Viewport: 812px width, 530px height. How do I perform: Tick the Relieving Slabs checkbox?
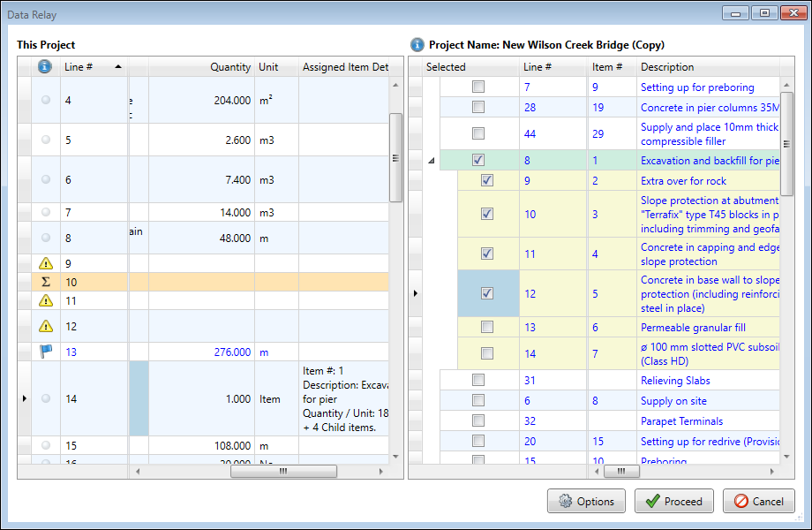tap(478, 380)
